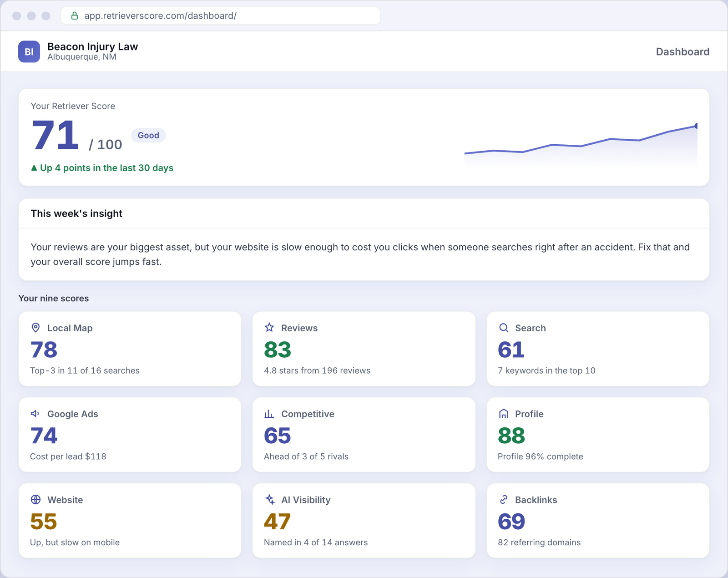Click the Backlinks chain link icon
This screenshot has height=578, width=728.
pos(503,499)
